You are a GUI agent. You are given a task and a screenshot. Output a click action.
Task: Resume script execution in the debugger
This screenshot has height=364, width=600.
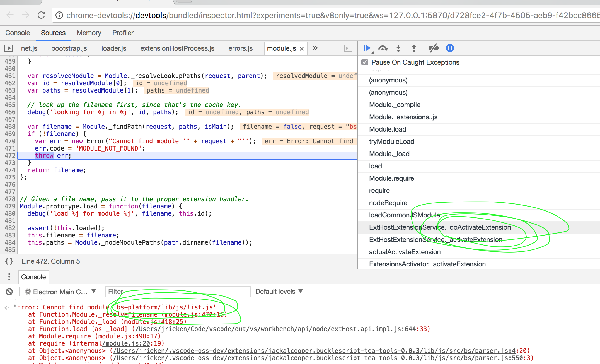tap(367, 48)
